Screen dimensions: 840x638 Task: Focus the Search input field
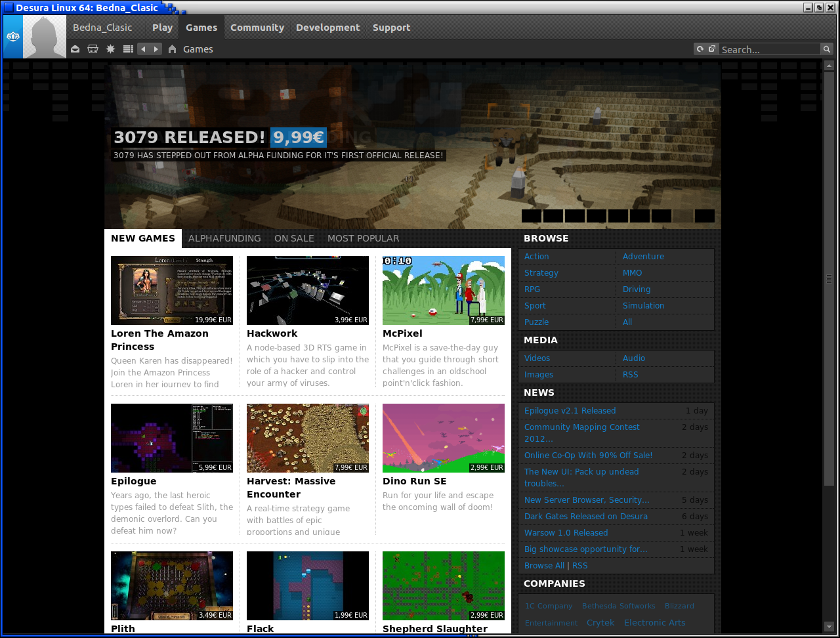[770, 49]
